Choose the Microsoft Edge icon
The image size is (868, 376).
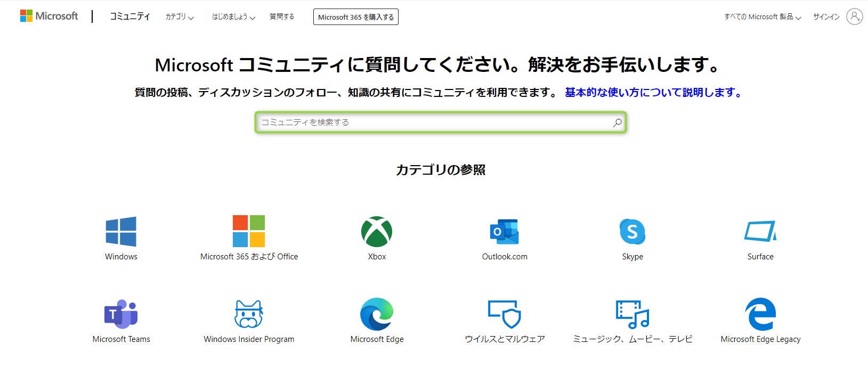pyautogui.click(x=377, y=314)
